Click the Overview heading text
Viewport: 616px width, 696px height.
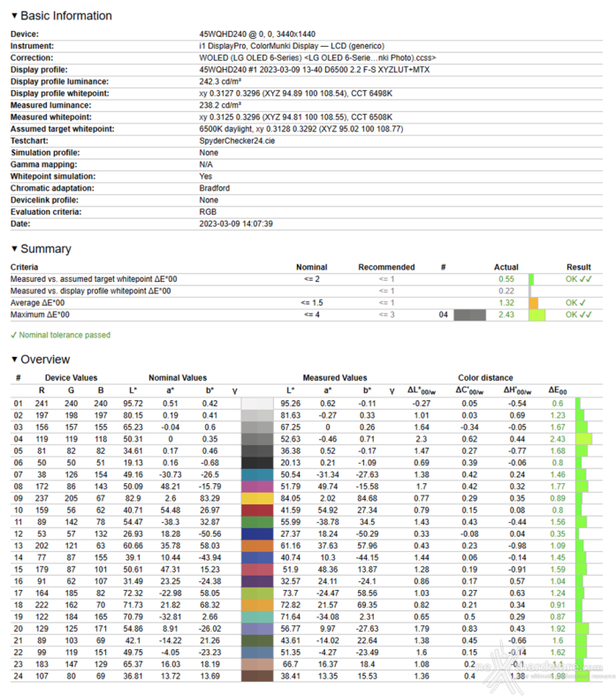(x=45, y=359)
